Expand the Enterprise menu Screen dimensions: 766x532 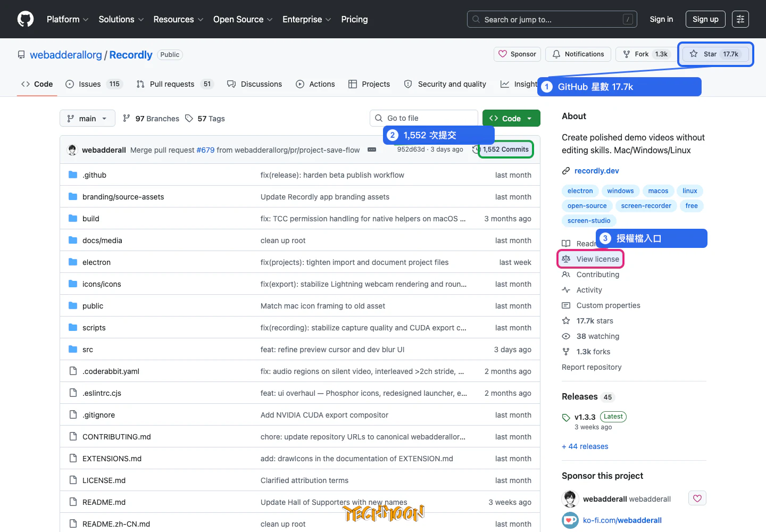307,19
